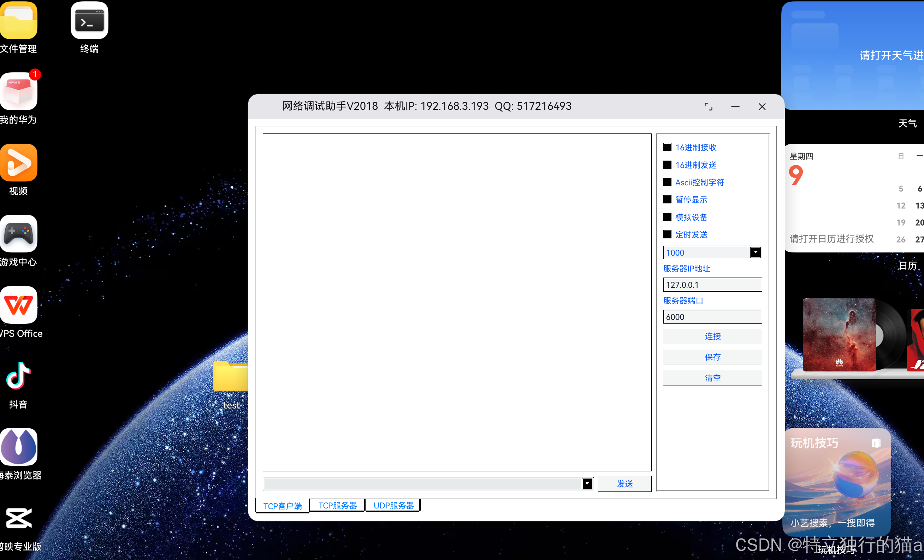Switch to the TCP服务器 tab
The width and height of the screenshot is (924, 560).
(338, 505)
